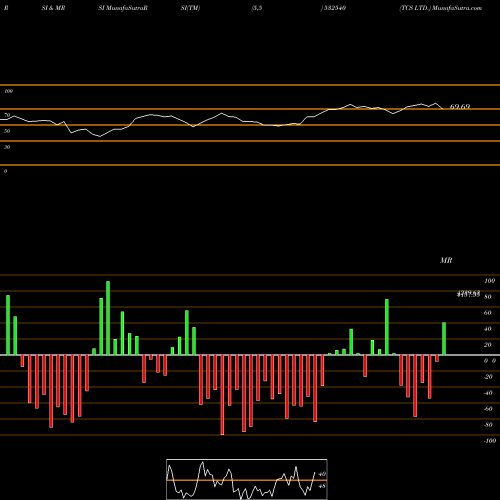Click the SI & MR header text
Viewport: 500px width, 500px height.
pos(53,8)
